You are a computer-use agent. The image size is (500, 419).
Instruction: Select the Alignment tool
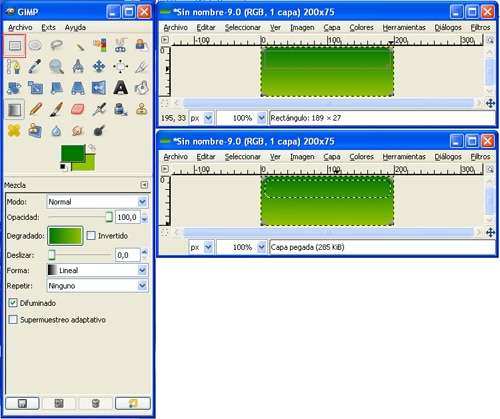[120, 67]
